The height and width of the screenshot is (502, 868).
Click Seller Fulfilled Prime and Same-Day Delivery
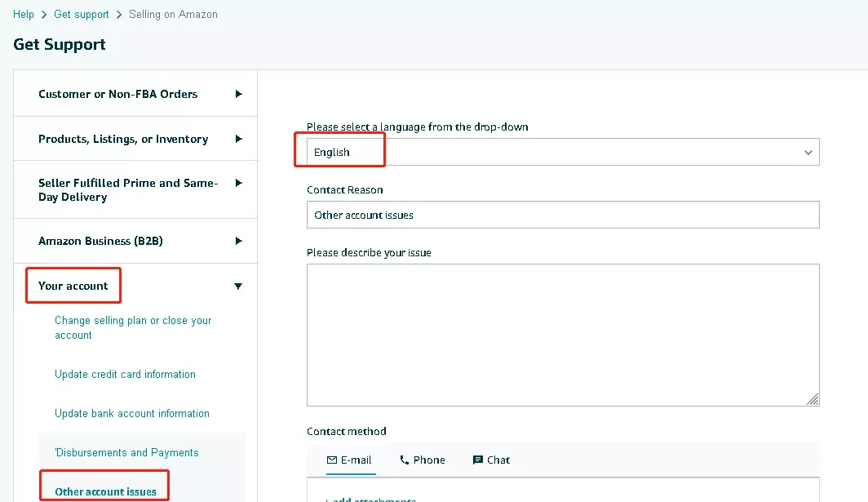(128, 190)
